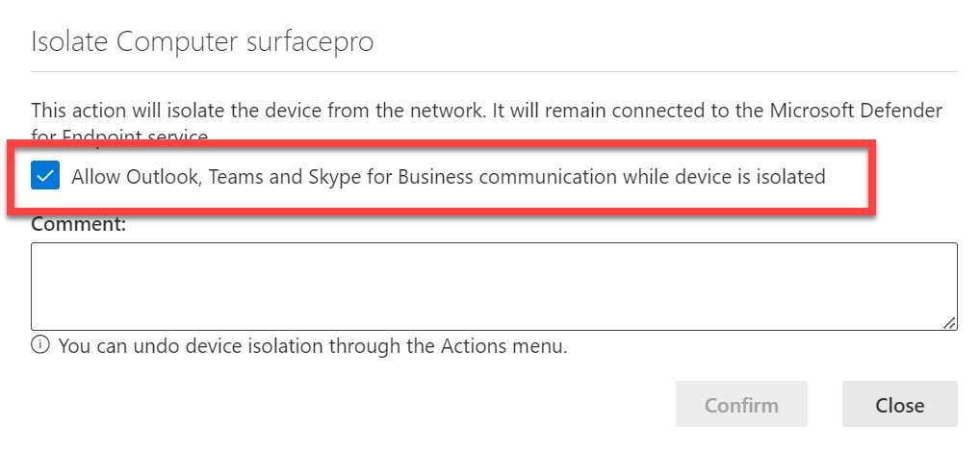Viewport: 980px width, 451px height.
Task: Click the word surfacepro in dialog heading
Action: pos(309,42)
